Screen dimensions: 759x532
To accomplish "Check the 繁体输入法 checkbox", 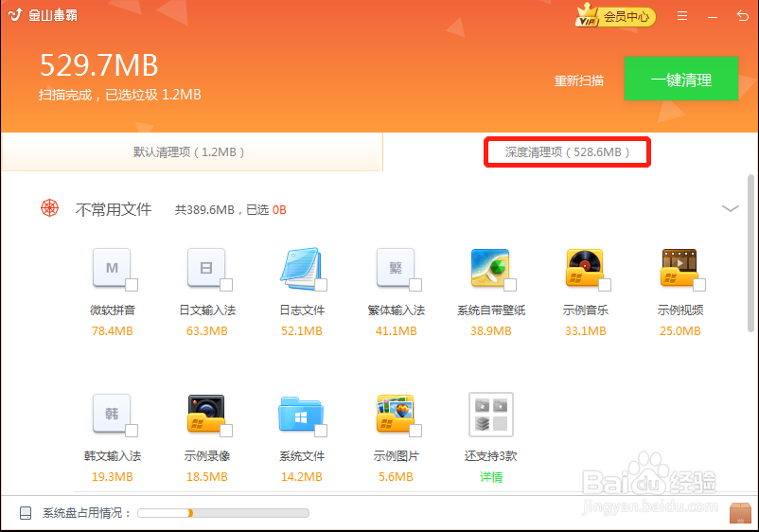I will [x=415, y=285].
